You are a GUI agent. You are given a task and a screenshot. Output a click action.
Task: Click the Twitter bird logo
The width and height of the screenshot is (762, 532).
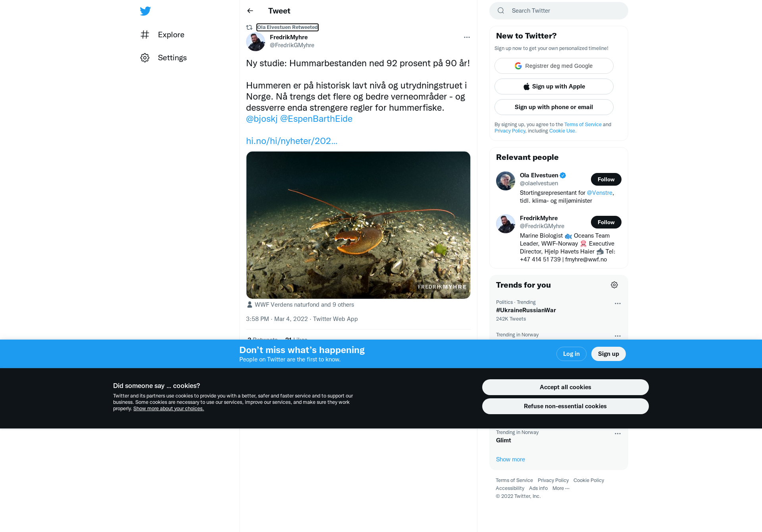pyautogui.click(x=145, y=11)
